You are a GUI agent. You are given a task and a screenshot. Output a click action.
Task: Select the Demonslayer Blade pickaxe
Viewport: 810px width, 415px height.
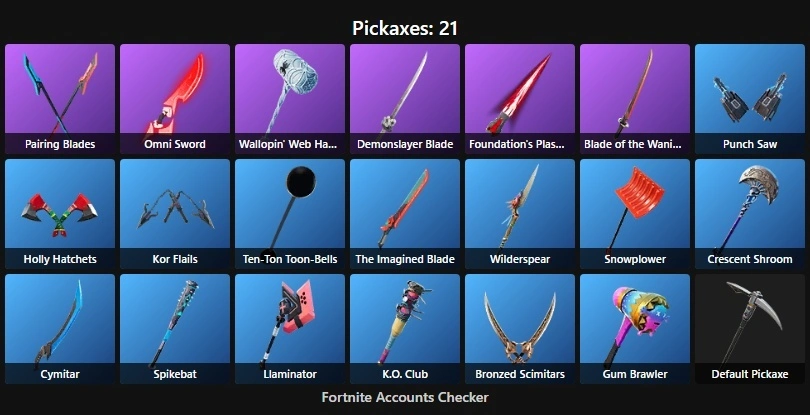pos(405,99)
